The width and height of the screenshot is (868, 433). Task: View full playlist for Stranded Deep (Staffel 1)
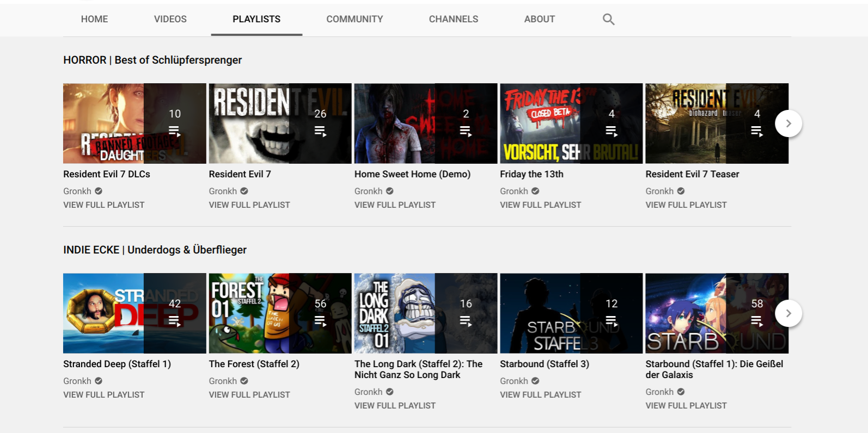pos(104,395)
